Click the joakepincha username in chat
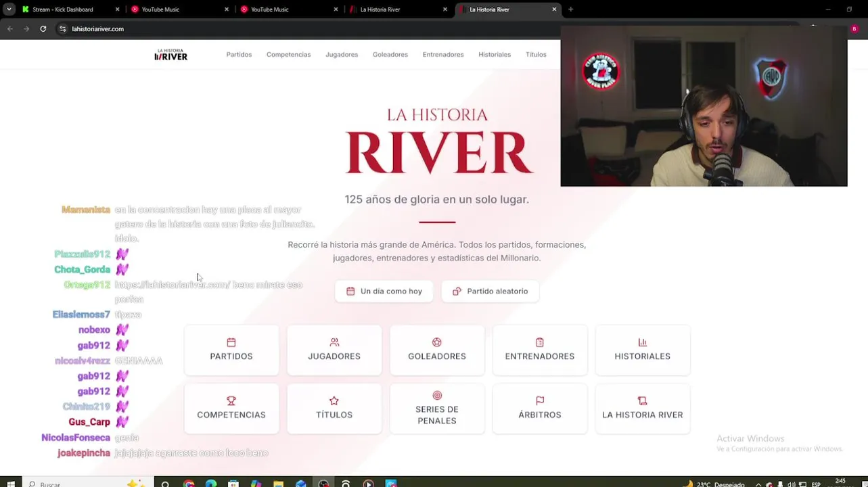The image size is (868, 487). 84,453
